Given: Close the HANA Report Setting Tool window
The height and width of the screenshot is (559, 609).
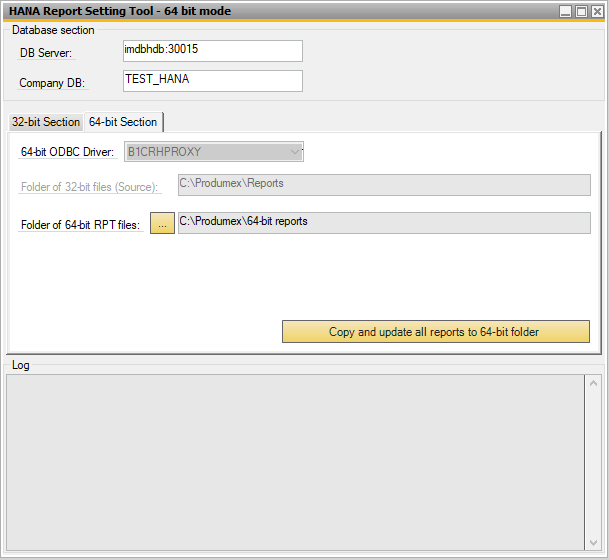Looking at the screenshot, I should (x=597, y=11).
